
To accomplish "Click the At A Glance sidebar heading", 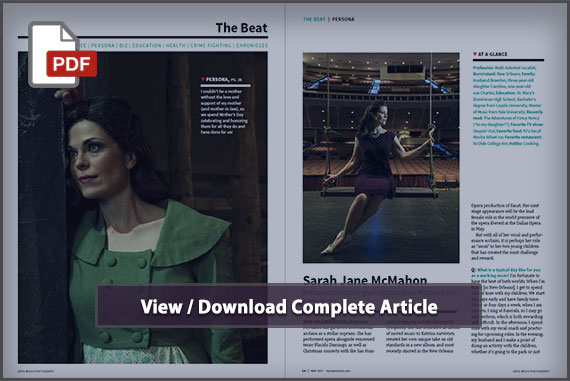I will tap(492, 54).
